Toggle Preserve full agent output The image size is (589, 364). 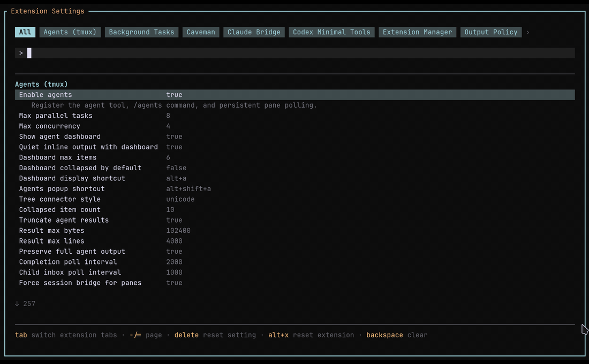pos(295,252)
